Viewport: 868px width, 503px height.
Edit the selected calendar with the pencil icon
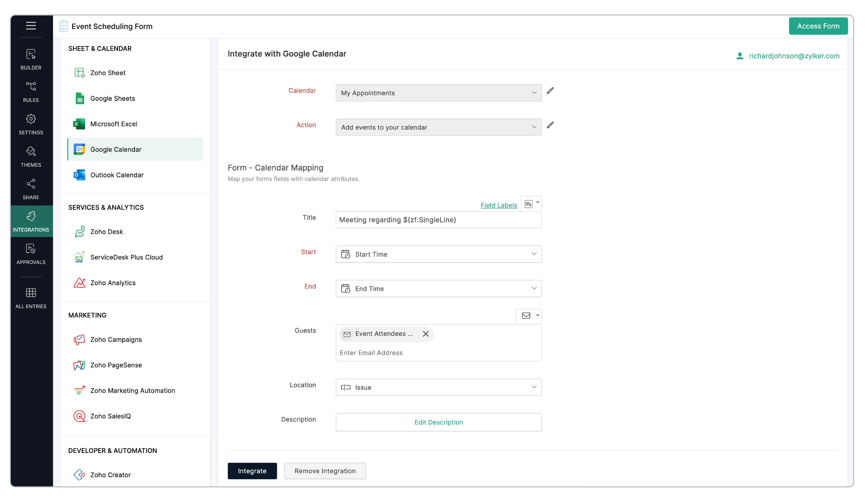[550, 91]
